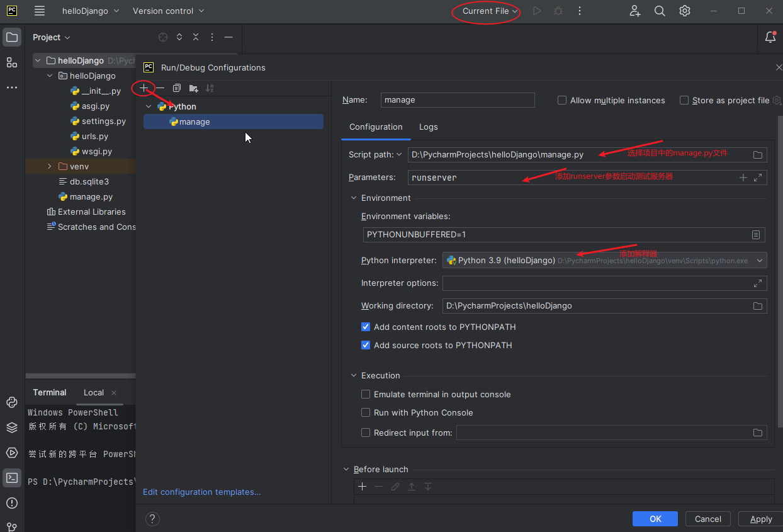Image resolution: width=783 pixels, height=532 pixels.
Task: Open IDE settings gear
Action: pos(685,11)
